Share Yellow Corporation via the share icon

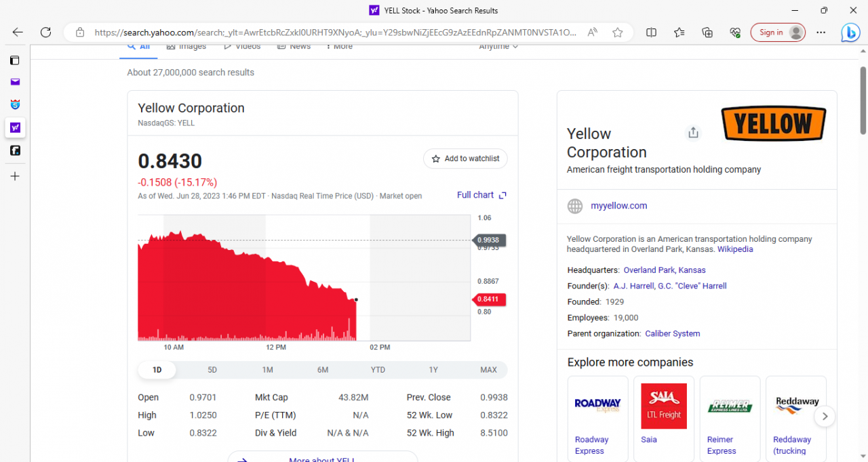[693, 133]
